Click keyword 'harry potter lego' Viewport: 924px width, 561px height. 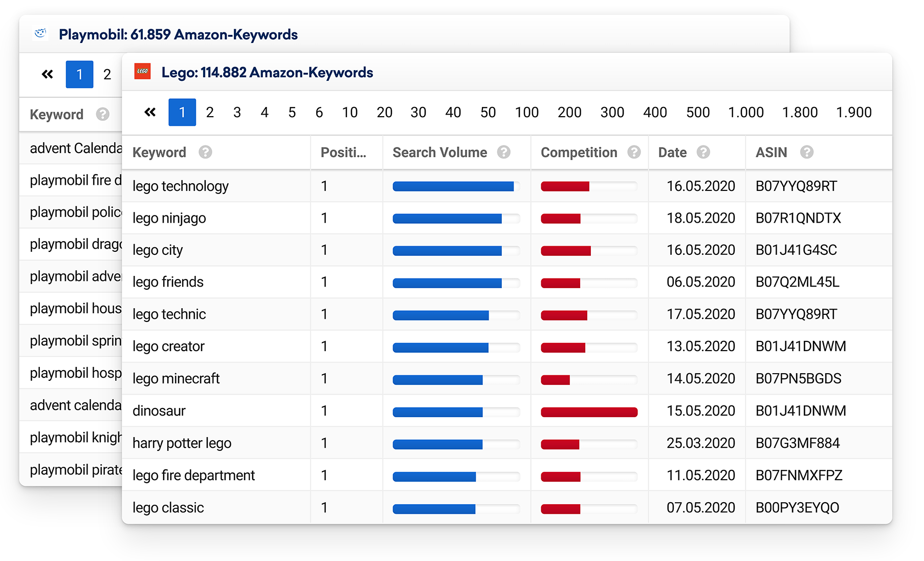182,443
